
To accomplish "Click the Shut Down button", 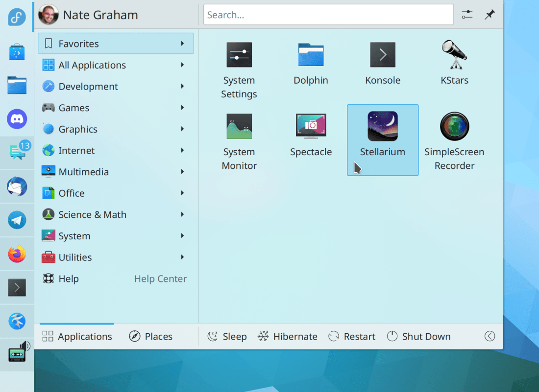I will (x=419, y=337).
